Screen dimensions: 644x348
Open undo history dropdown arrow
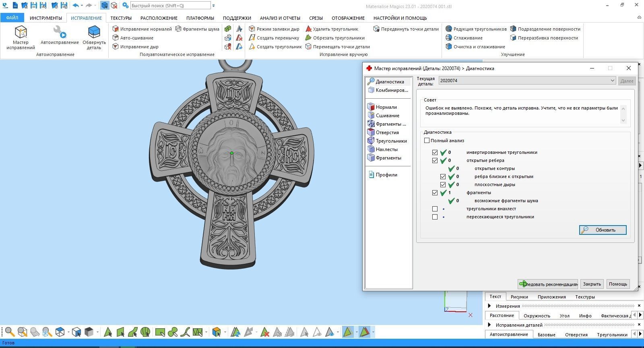(82, 6)
